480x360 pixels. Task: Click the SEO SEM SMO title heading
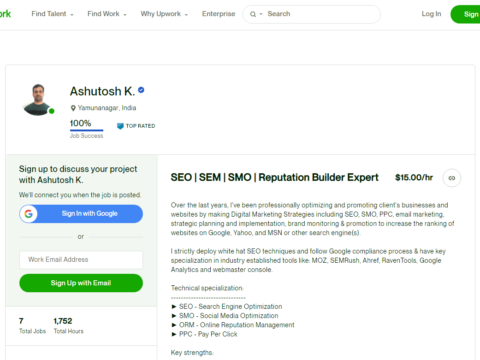tap(274, 177)
